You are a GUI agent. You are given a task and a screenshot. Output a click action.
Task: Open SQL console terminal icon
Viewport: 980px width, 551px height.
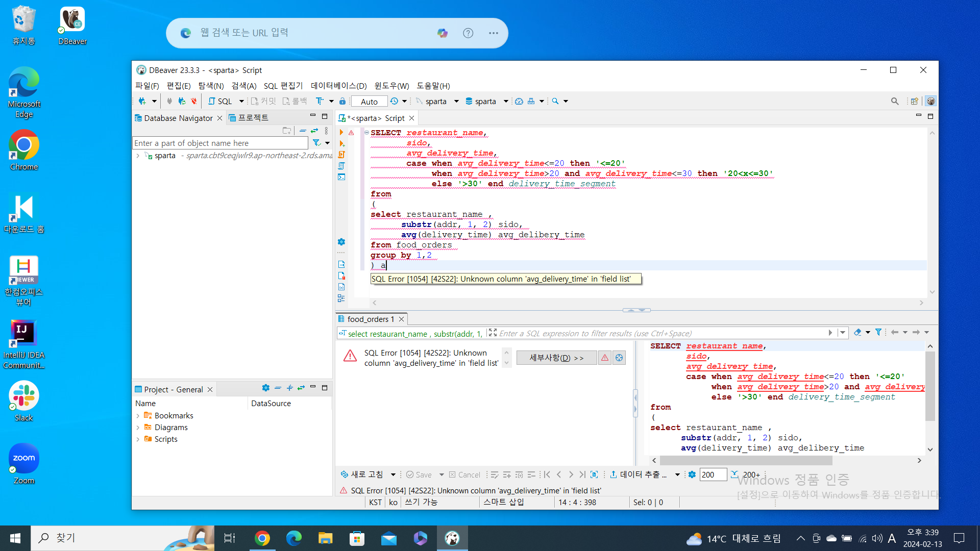tap(341, 177)
